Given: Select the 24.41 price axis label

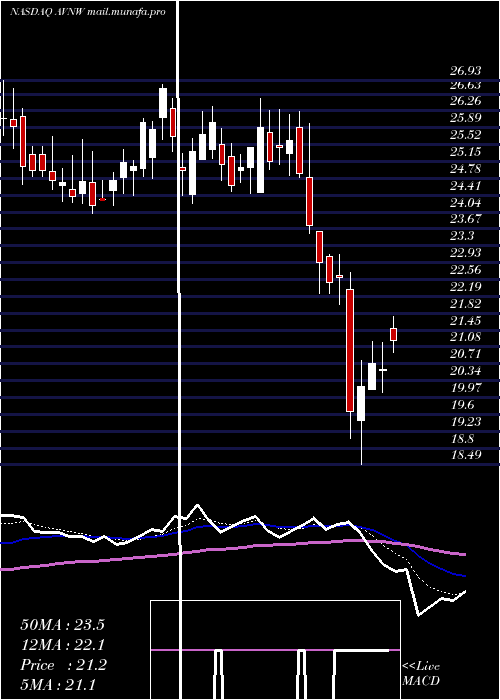Looking at the screenshot, I should tap(466, 186).
